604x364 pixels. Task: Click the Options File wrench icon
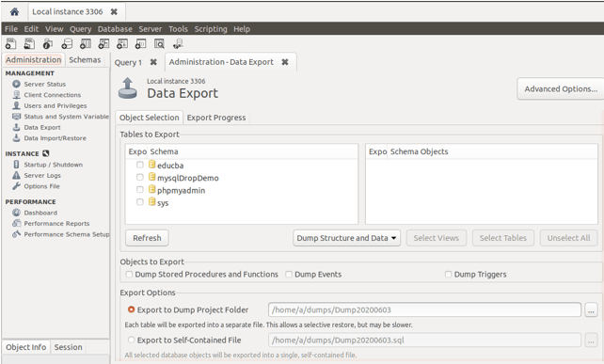pyautogui.click(x=16, y=185)
